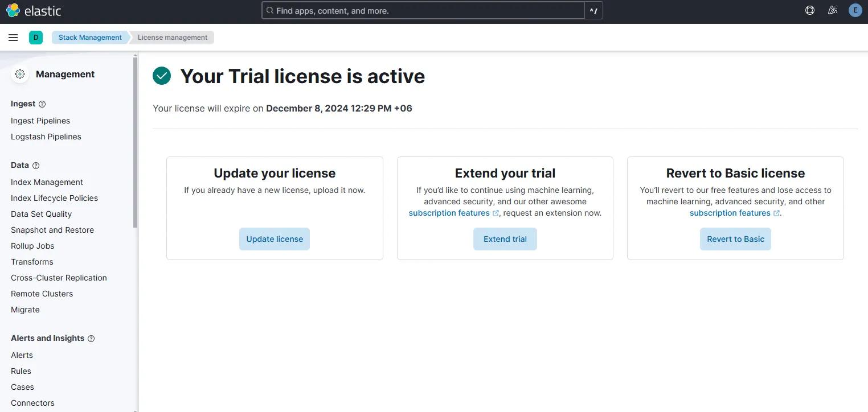Open the Help life-preserver icon
868x412 pixels.
809,10
